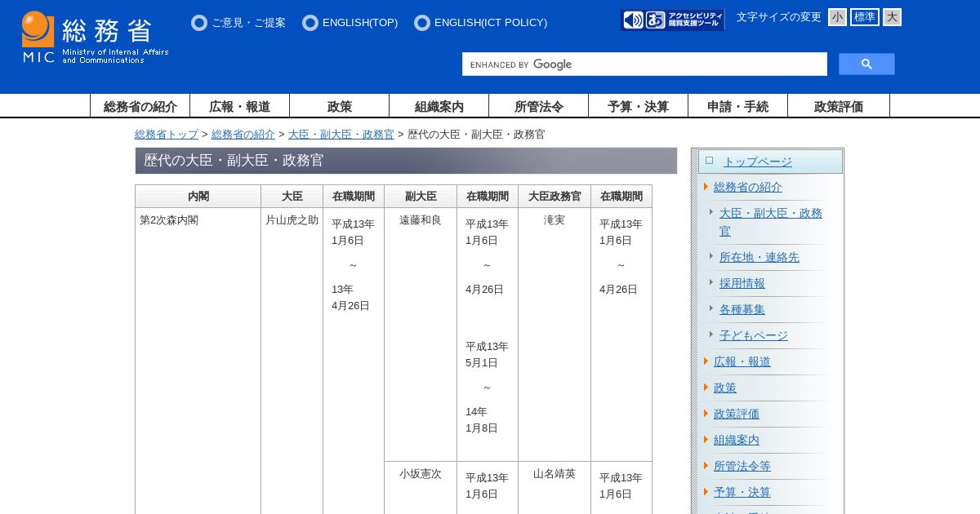980x514 pixels.
Task: Click orange arrow beside sidebar 組織案内
Action: (706, 439)
